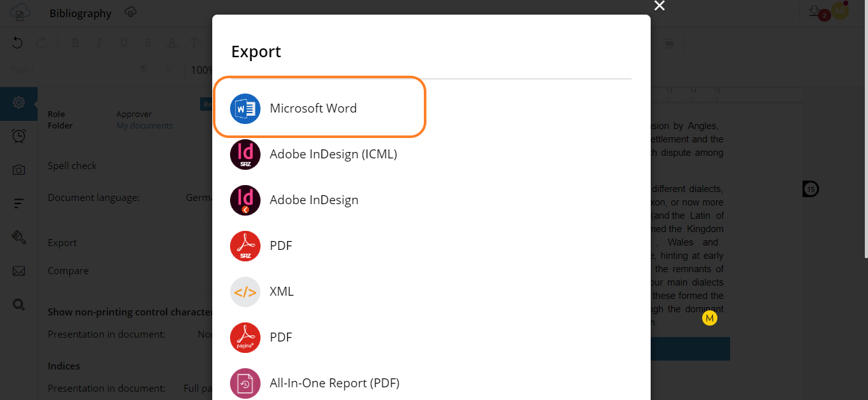Toggle italic formatting
This screenshot has height=400, width=868.
pyautogui.click(x=99, y=43)
